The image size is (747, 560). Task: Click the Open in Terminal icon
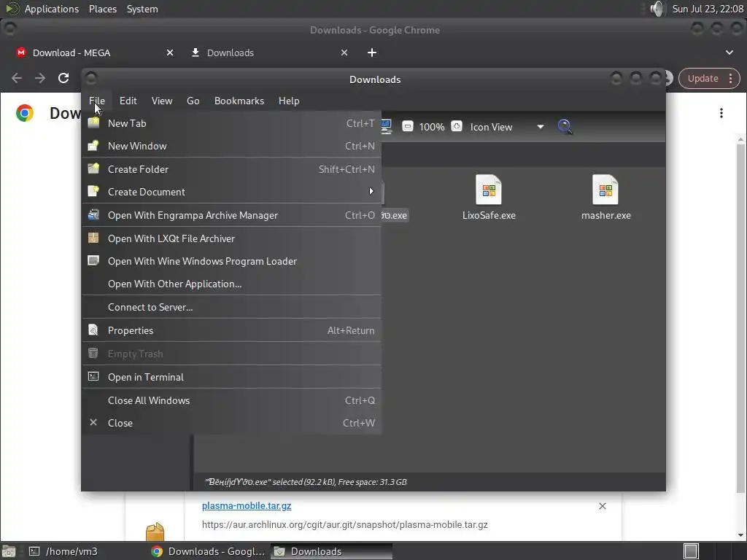(93, 376)
